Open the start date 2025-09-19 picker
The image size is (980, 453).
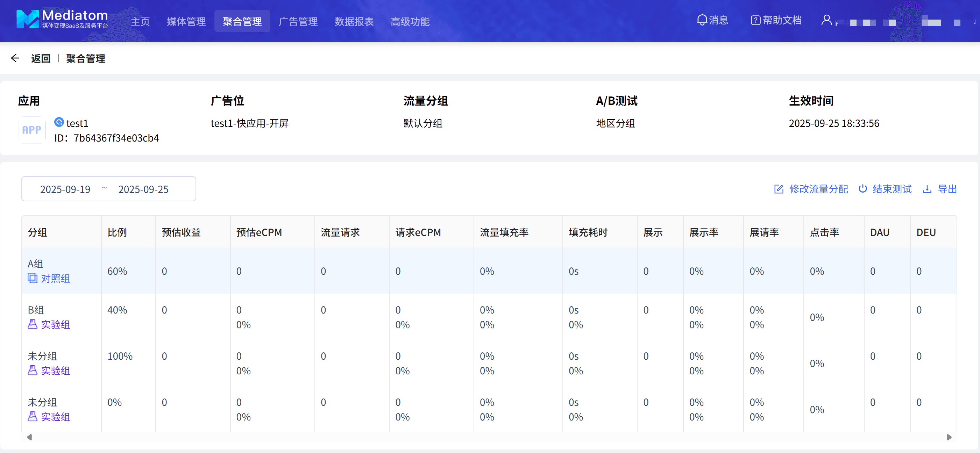(x=65, y=189)
